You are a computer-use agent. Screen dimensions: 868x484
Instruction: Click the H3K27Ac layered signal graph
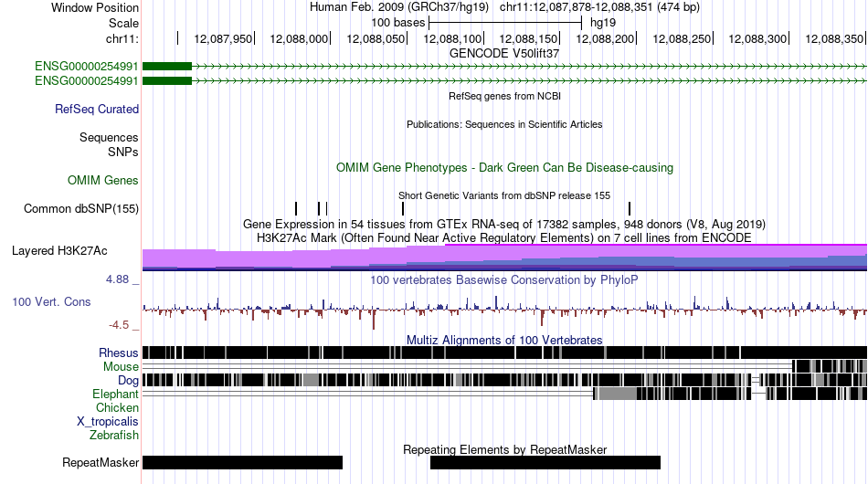click(504, 258)
